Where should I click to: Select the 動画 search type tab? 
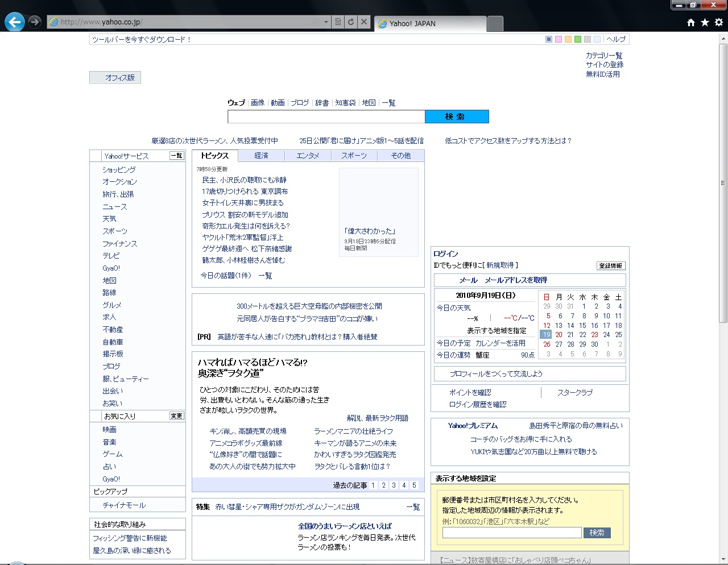[x=278, y=103]
